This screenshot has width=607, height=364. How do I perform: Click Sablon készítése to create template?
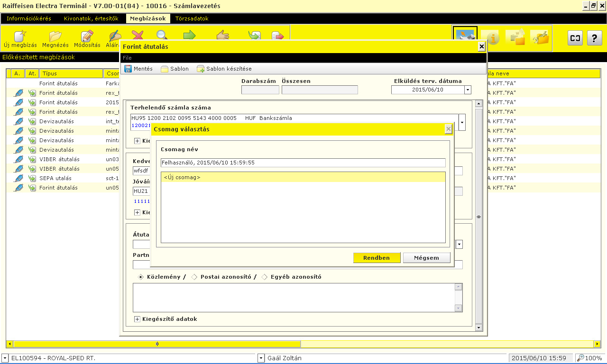tap(224, 69)
